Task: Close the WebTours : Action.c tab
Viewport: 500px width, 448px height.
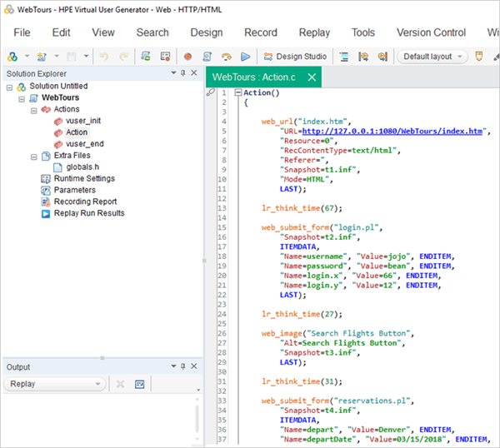Action: click(x=312, y=77)
